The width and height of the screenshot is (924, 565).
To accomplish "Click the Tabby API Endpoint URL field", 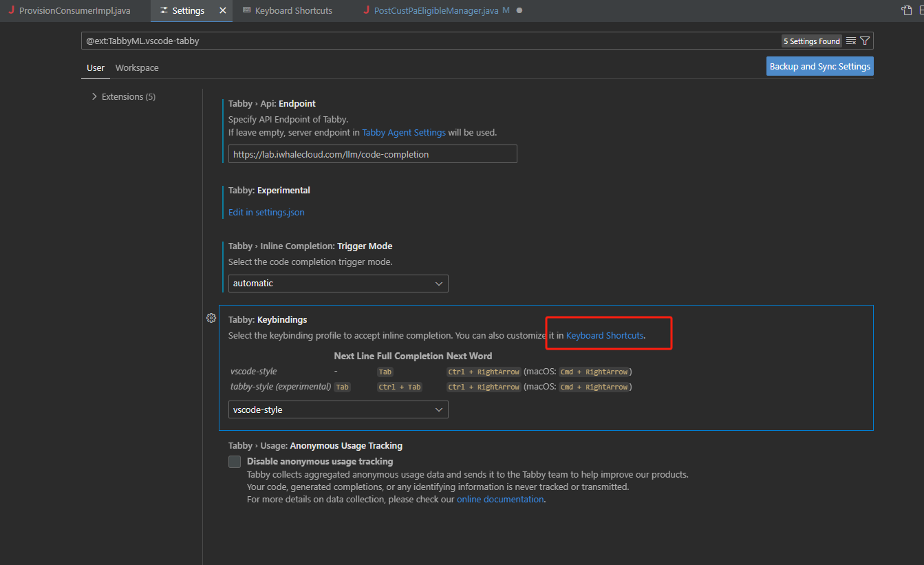I will [372, 155].
